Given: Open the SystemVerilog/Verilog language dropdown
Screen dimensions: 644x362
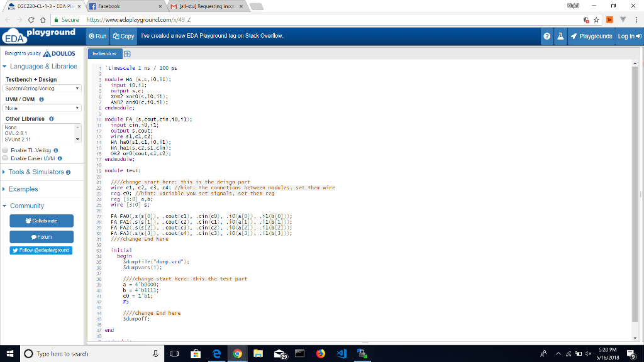Looking at the screenshot, I should [x=42, y=88].
